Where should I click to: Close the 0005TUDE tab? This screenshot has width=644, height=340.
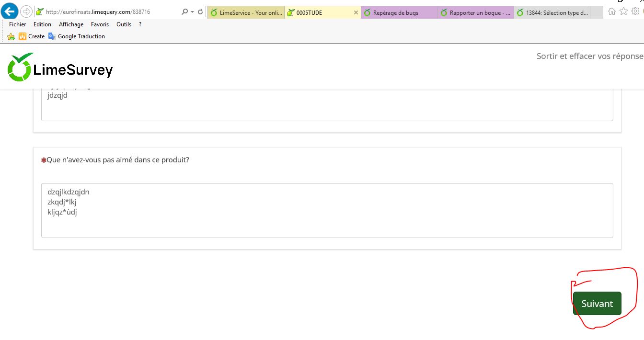356,13
